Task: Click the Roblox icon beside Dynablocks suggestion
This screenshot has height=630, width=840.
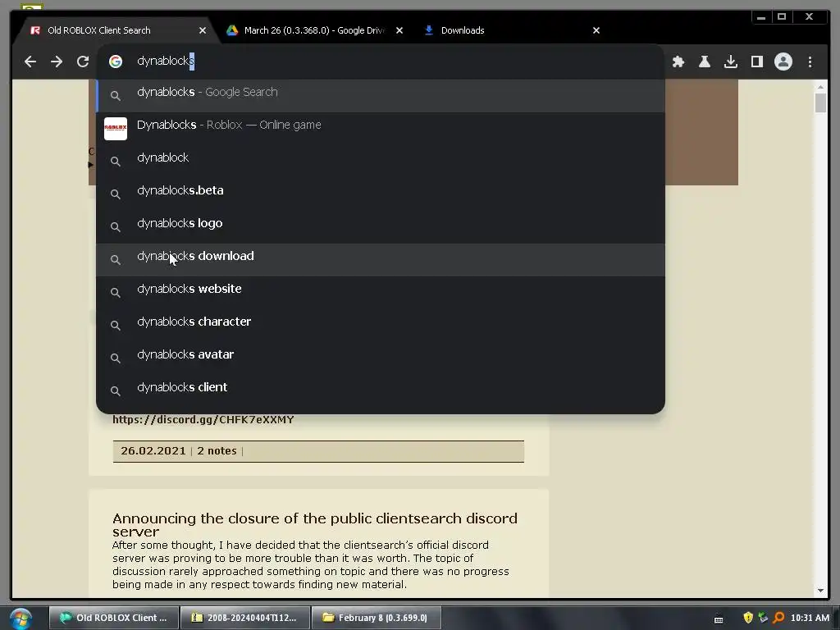Action: (x=115, y=129)
